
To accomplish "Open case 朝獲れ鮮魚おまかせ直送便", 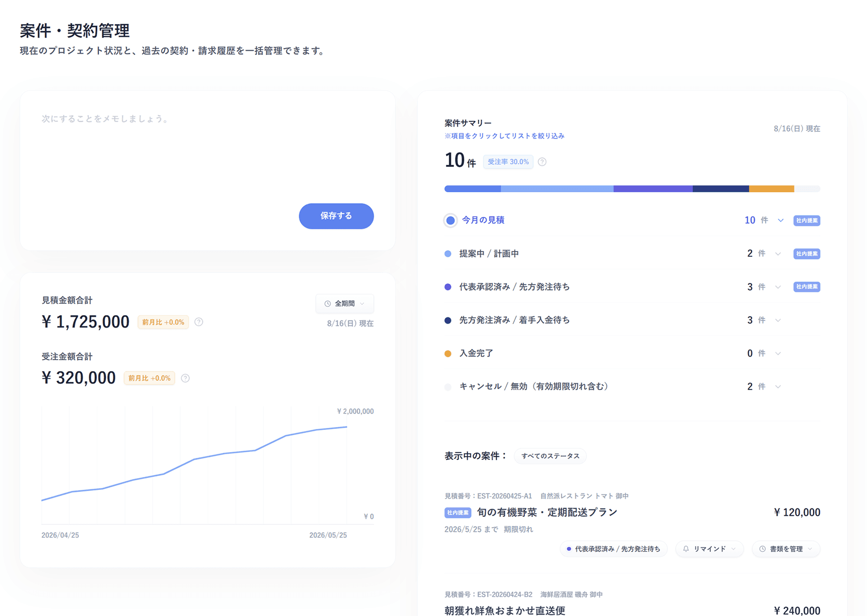I will tap(505, 610).
